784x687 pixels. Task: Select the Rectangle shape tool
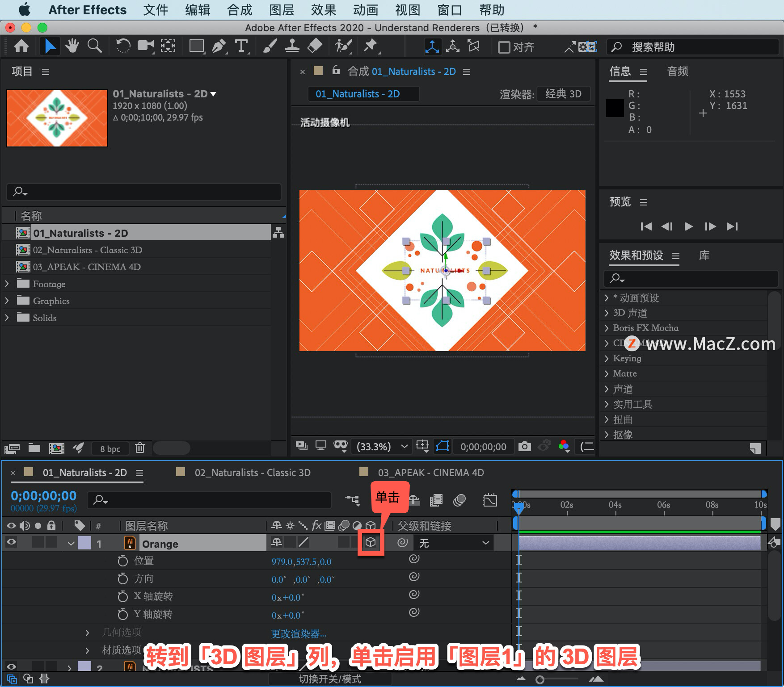[197, 46]
